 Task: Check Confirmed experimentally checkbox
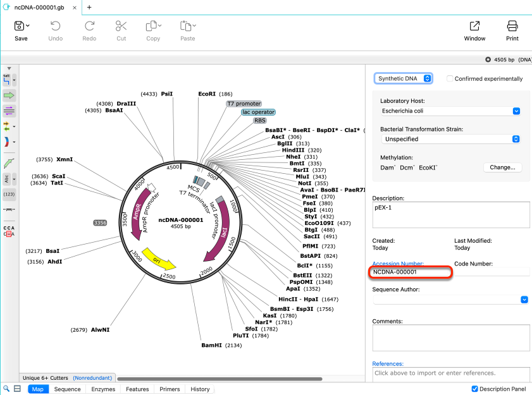[450, 78]
